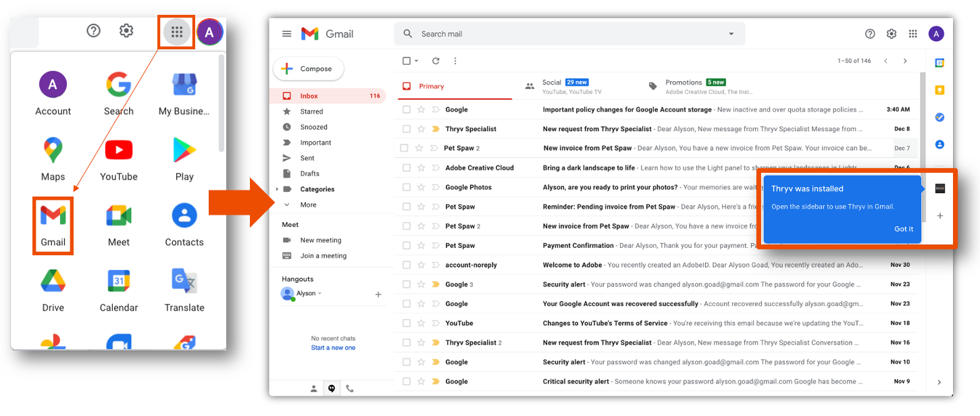Screen dimensions: 980x416
Task: Open Google Search app from launcher
Action: pyautogui.click(x=119, y=93)
